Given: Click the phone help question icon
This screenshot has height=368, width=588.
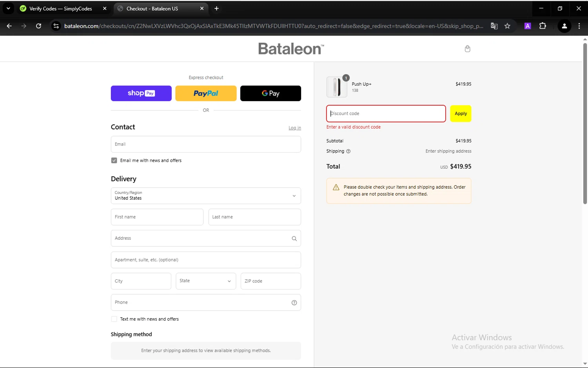Looking at the screenshot, I should point(294,302).
